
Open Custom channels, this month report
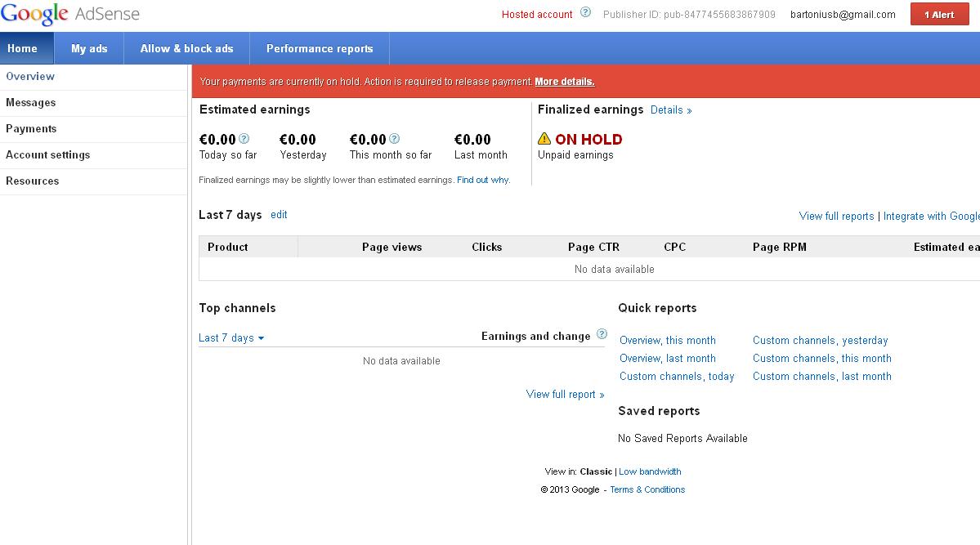point(822,358)
